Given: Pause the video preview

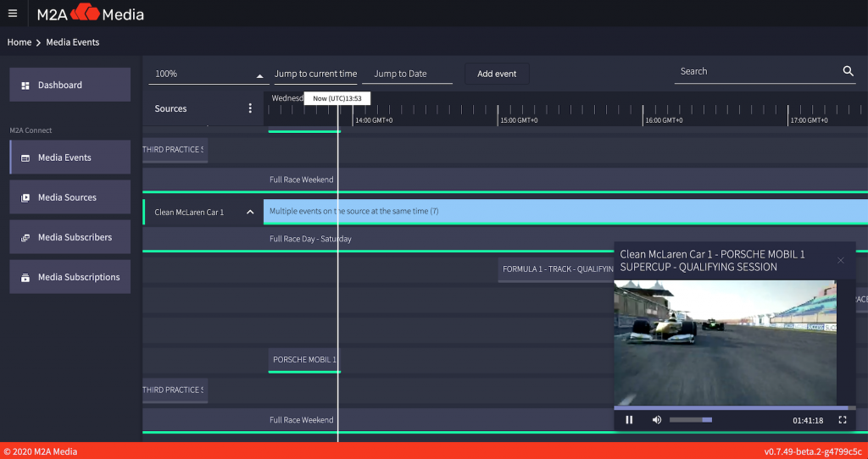Looking at the screenshot, I should pyautogui.click(x=629, y=420).
